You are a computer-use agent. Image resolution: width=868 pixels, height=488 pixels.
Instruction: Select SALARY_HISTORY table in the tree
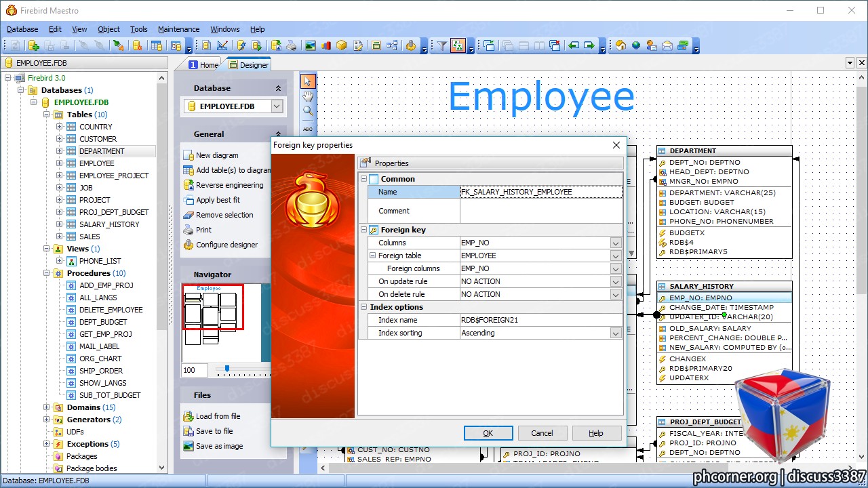click(109, 224)
